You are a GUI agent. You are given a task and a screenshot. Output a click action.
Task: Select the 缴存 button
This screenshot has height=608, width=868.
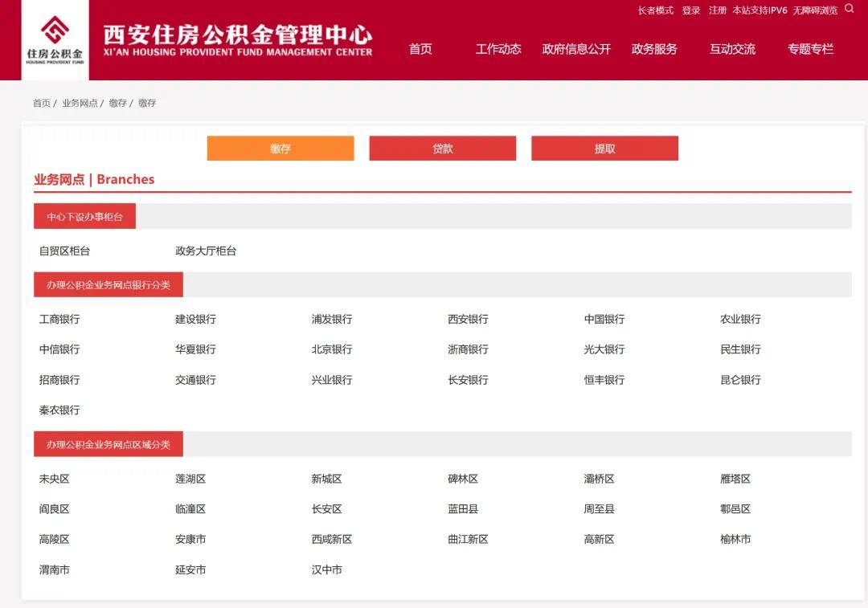(x=280, y=148)
